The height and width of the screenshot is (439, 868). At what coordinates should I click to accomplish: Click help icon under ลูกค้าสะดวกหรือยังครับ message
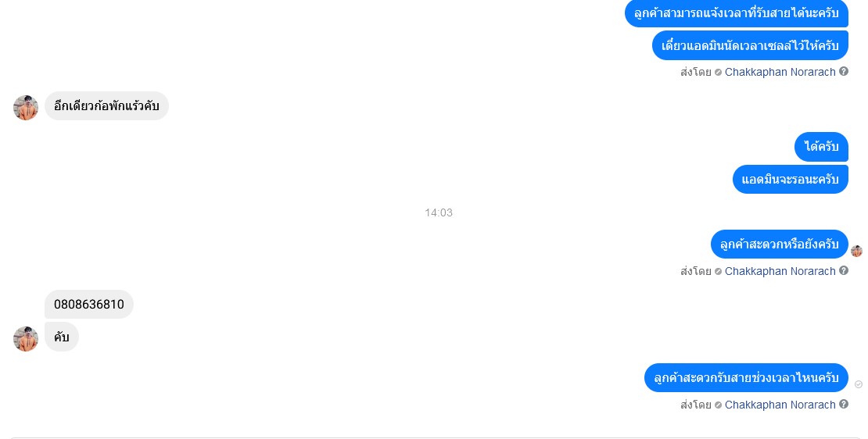click(844, 271)
